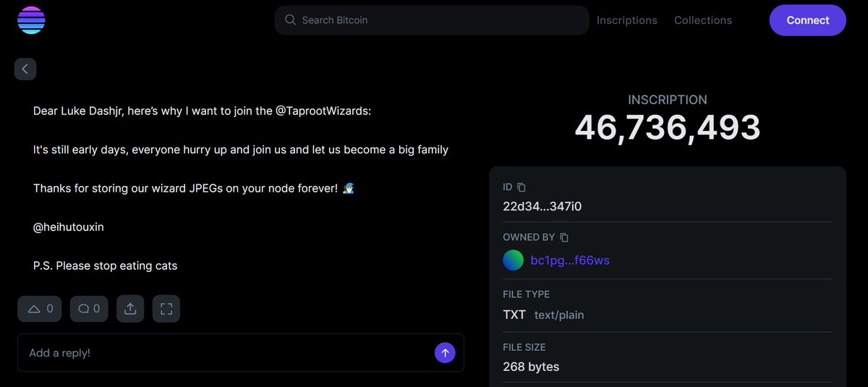This screenshot has height=387, width=868.
Task: Click the line starting Dear Luke Dashjr
Action: (x=202, y=111)
